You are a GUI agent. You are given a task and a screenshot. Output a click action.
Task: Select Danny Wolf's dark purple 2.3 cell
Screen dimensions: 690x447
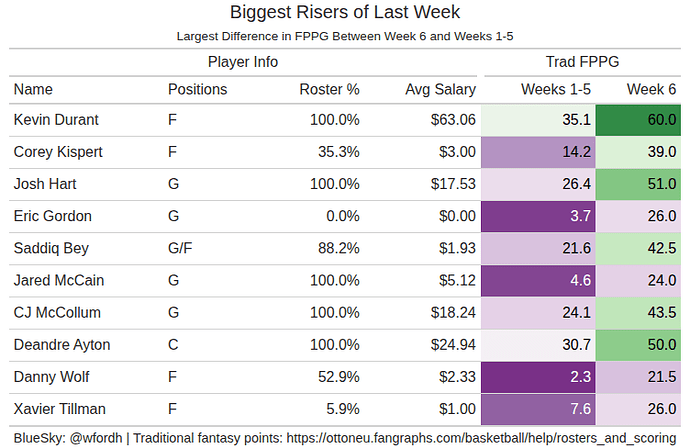pos(538,377)
